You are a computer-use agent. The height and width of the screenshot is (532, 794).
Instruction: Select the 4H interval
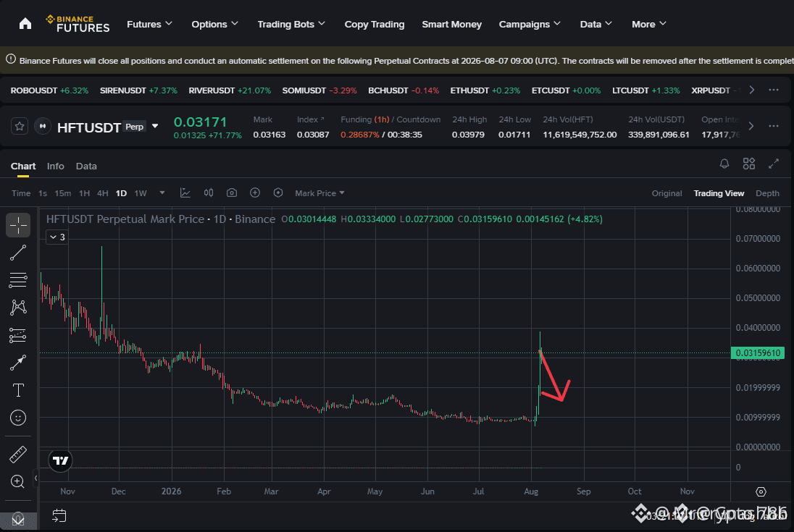103,193
